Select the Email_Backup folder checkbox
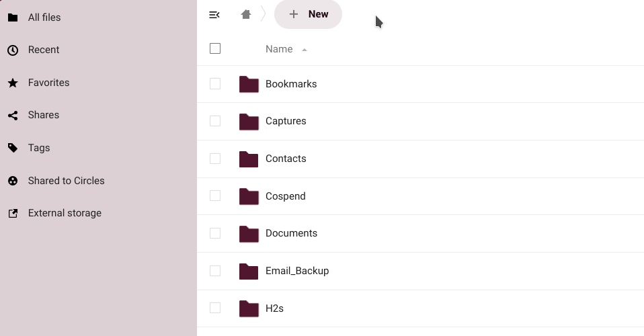 tap(215, 271)
